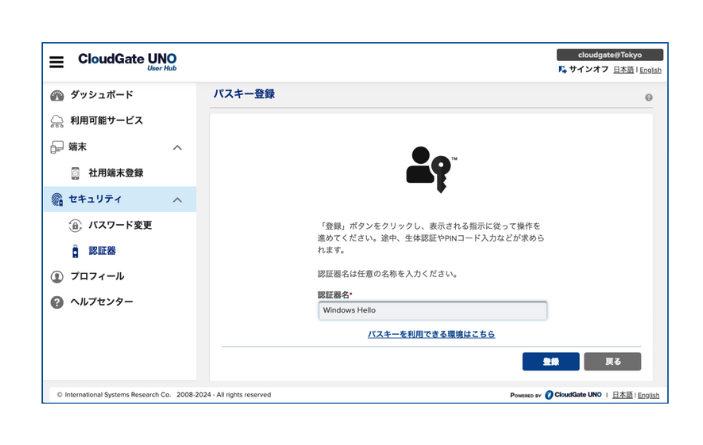The height and width of the screenshot is (445, 703).
Task: Switch to English in the header
Action: tap(650, 70)
